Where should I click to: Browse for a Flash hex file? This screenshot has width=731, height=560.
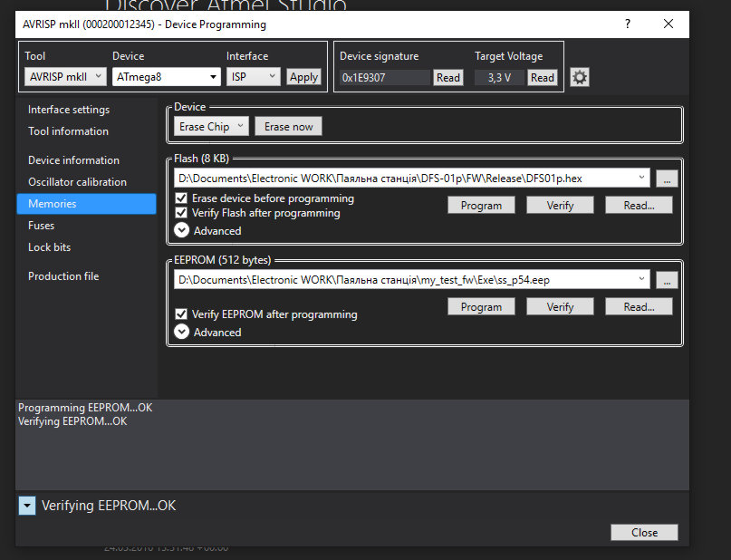(667, 179)
